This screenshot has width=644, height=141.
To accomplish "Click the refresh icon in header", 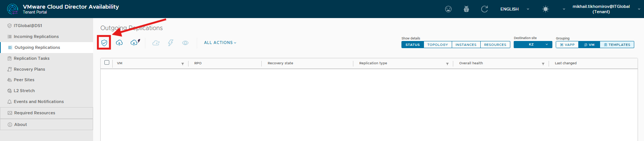I will point(484,9).
